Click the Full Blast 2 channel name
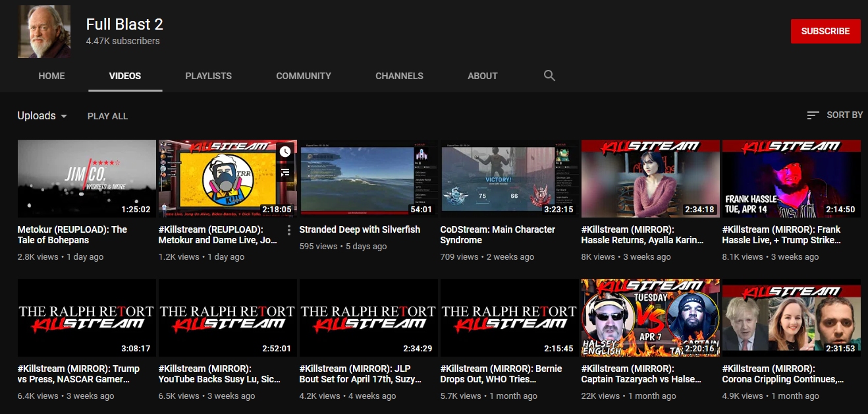This screenshot has width=868, height=414. (124, 24)
